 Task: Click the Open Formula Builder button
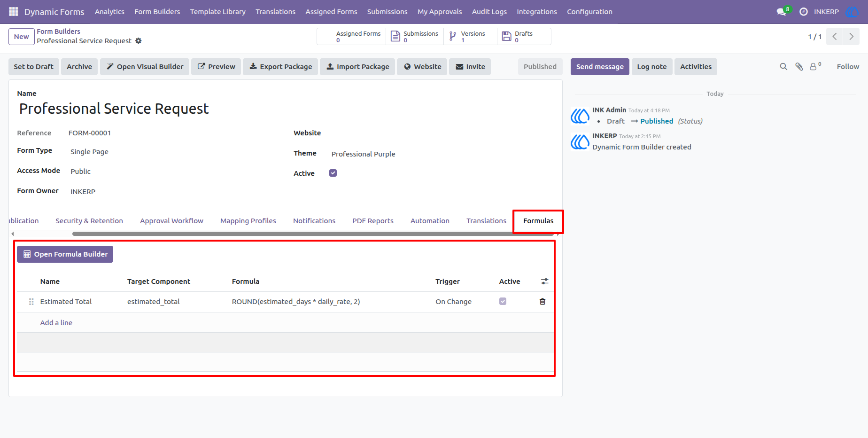65,254
